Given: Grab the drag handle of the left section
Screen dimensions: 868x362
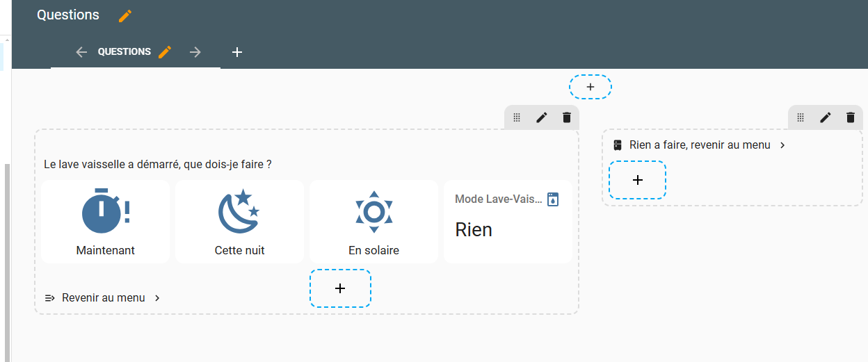Looking at the screenshot, I should click(517, 117).
